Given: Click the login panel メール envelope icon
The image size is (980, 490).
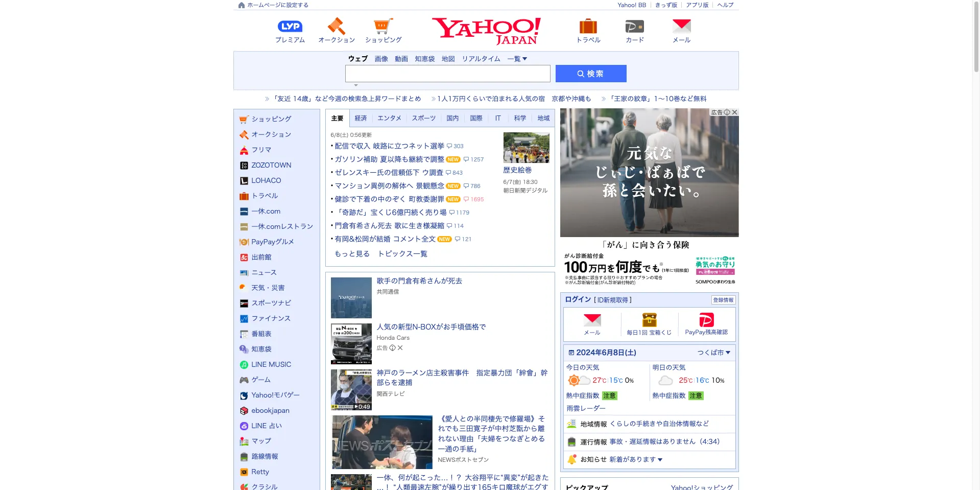Looking at the screenshot, I should pos(592,320).
